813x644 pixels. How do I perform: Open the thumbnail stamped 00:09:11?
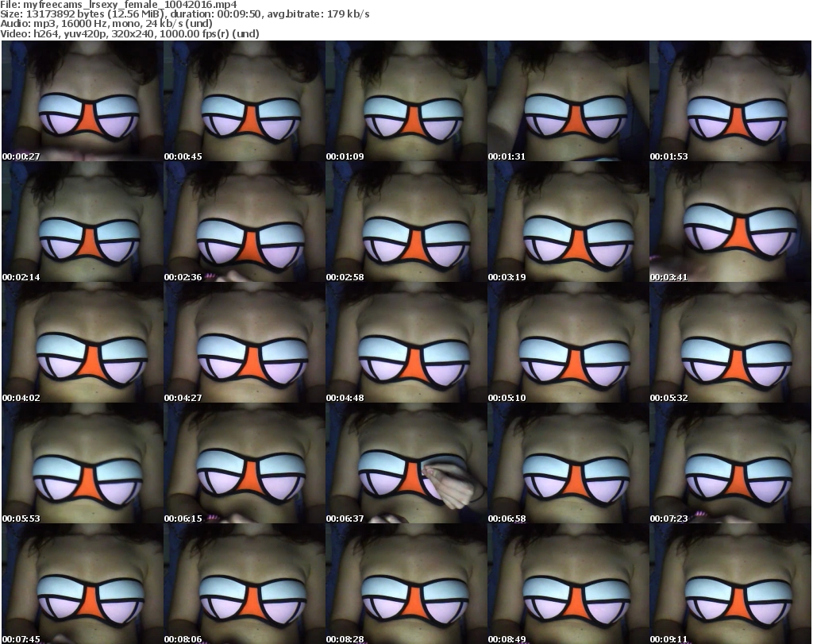(x=730, y=584)
